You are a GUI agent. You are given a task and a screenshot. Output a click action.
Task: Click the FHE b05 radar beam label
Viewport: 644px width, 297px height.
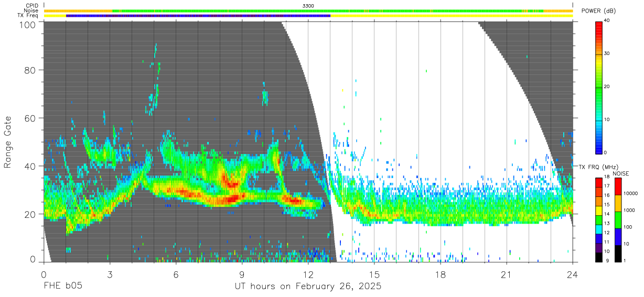point(63,286)
